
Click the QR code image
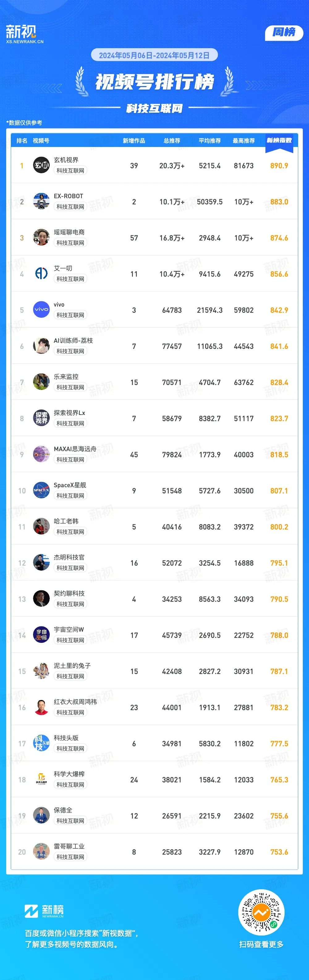click(261, 912)
